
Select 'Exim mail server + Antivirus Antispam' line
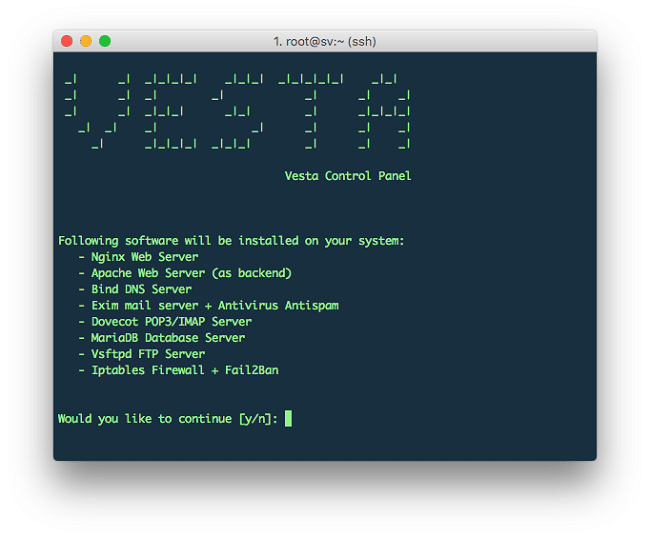(215, 306)
